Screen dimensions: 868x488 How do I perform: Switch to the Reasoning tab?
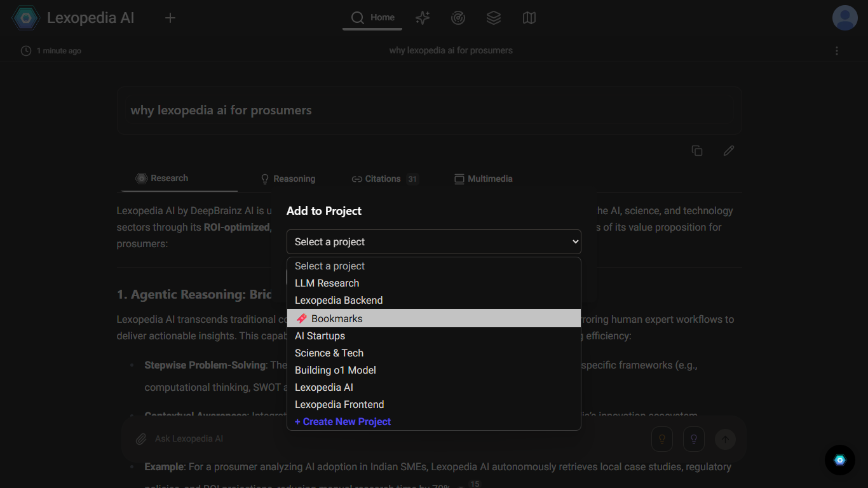[x=288, y=179]
